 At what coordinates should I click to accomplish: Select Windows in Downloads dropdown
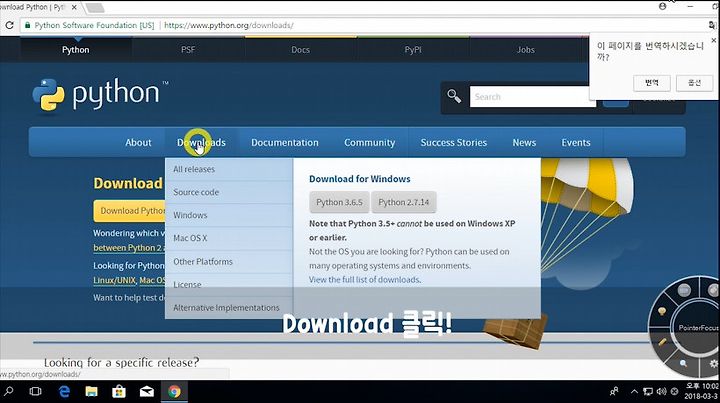[x=229, y=215]
